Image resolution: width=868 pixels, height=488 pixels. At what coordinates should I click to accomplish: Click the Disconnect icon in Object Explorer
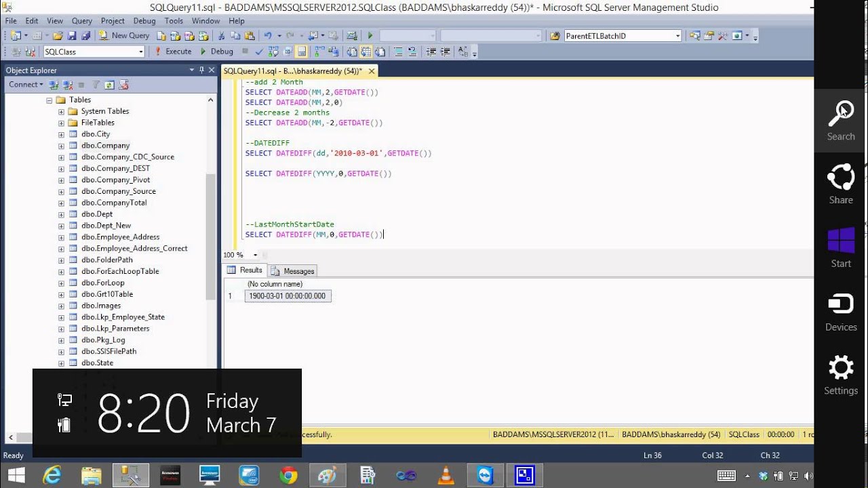pos(67,85)
